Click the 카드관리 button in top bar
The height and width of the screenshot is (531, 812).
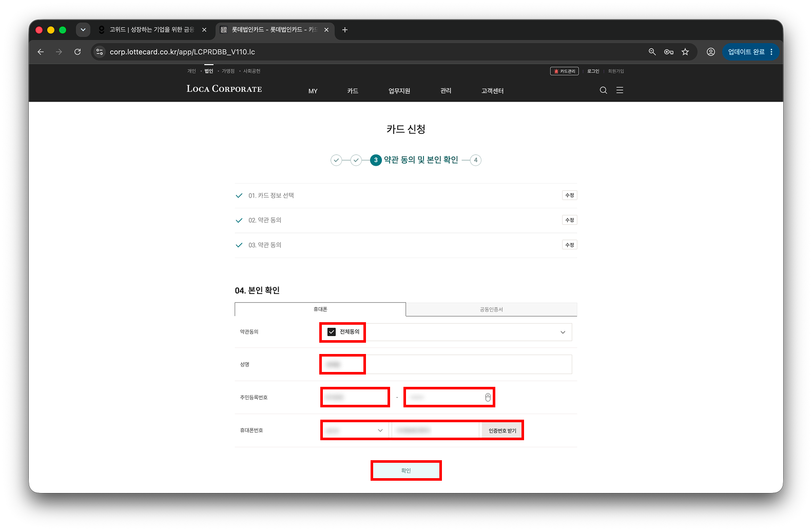coord(565,71)
